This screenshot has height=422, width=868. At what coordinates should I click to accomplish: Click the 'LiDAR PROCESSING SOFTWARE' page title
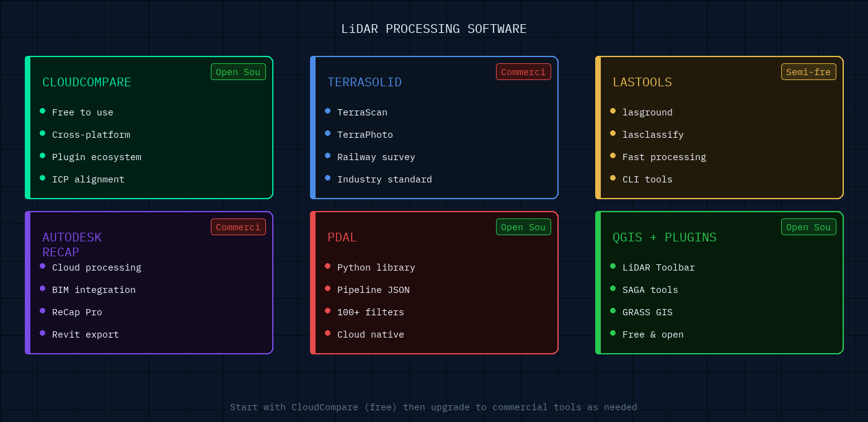(434, 29)
